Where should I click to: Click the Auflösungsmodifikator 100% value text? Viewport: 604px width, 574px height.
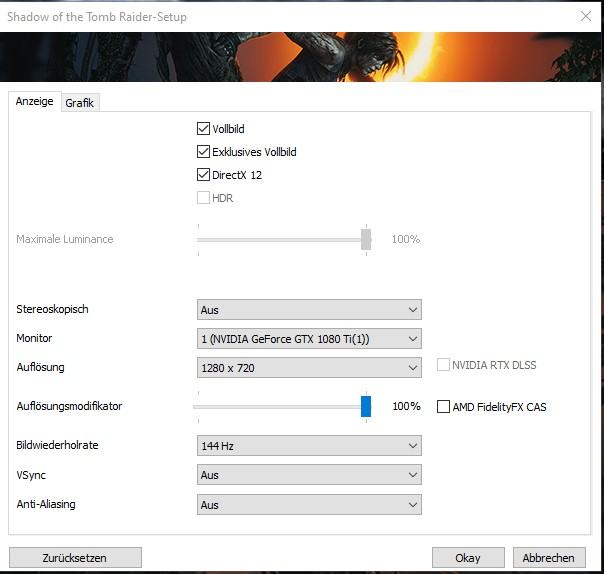[406, 406]
